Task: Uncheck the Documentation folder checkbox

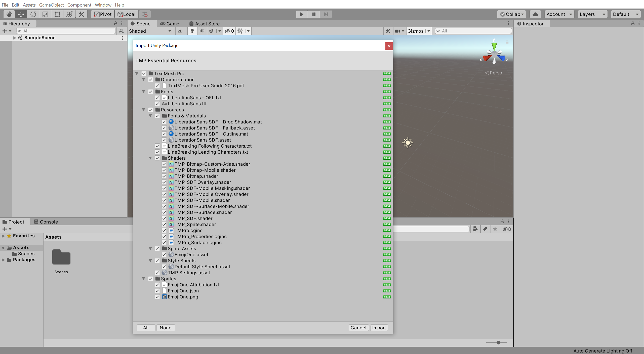Action: point(150,80)
